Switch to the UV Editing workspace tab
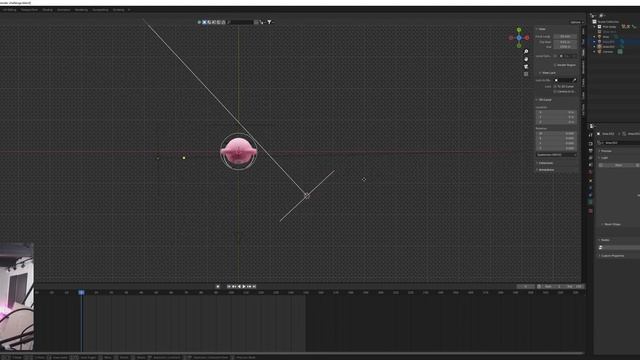Image resolution: width=640 pixels, height=360 pixels. 9,9
